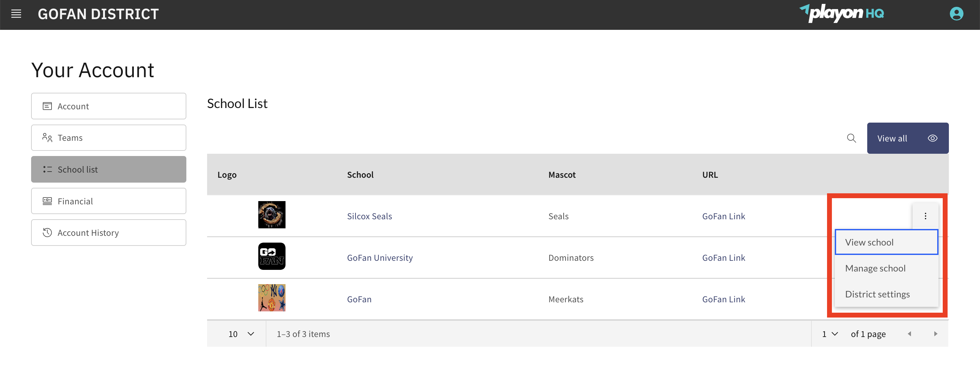The width and height of the screenshot is (980, 373).
Task: Open GoFan Link for Silcox Seals
Action: pos(724,216)
